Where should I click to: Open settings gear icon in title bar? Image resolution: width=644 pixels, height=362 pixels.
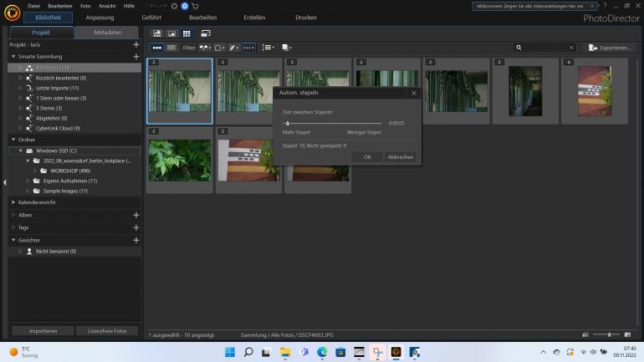point(174,6)
